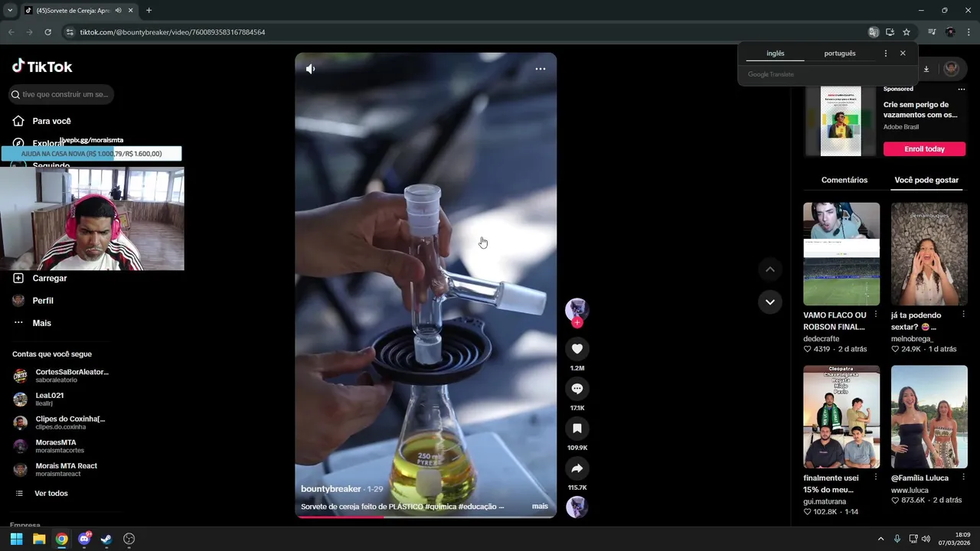Open Windows Start menu

[16, 539]
